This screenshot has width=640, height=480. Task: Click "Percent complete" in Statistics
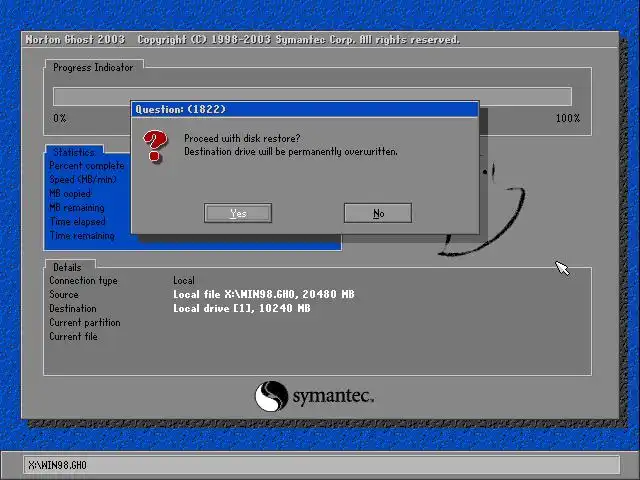coord(87,166)
